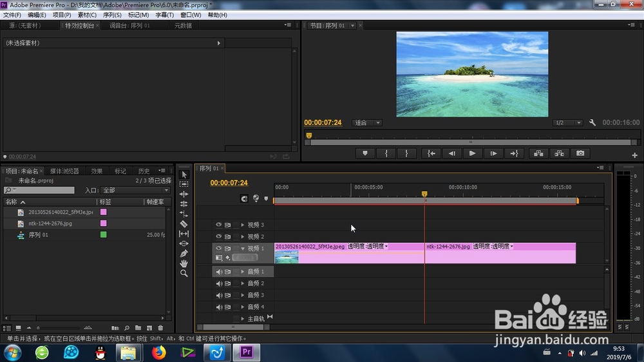This screenshot has width=644, height=362.
Task: Expand the Video 3 track
Action: 243,225
